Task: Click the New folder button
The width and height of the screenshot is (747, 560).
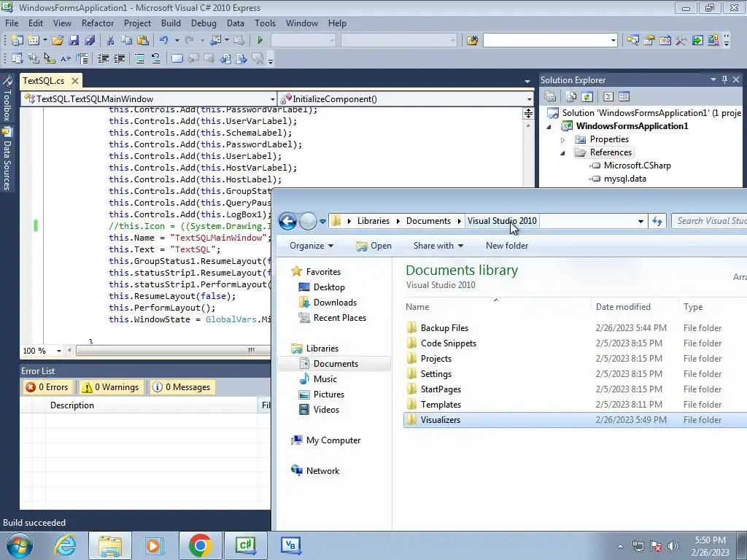Action: click(x=507, y=246)
